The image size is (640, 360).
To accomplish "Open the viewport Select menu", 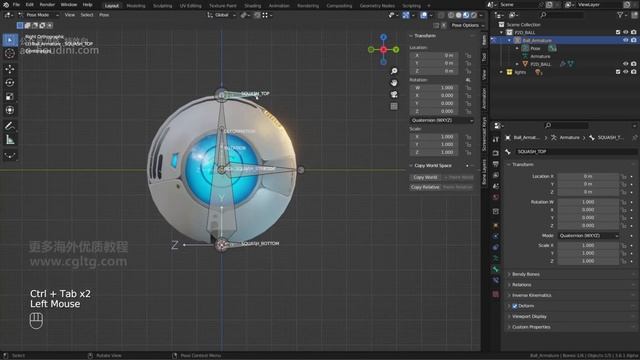I will [x=87, y=15].
